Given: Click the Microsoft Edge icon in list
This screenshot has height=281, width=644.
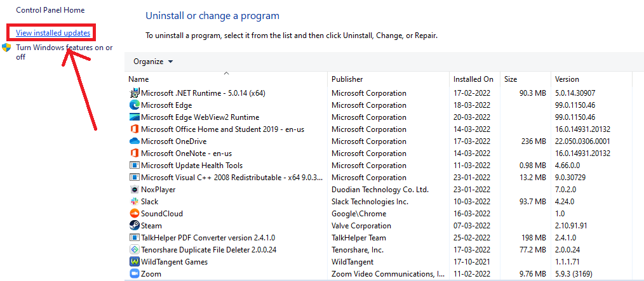Looking at the screenshot, I should click(x=134, y=105).
